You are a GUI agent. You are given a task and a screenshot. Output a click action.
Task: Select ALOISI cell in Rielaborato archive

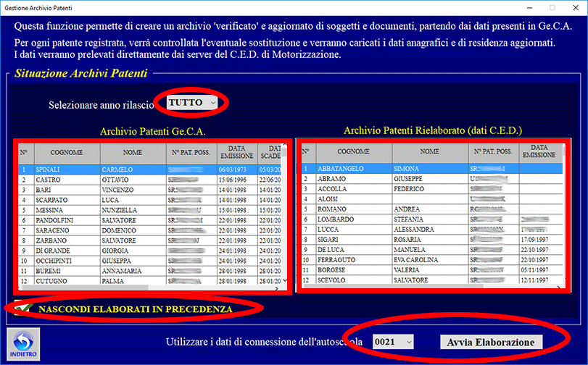(354, 199)
